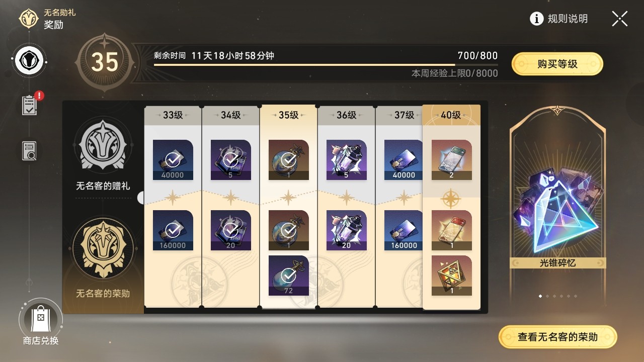Click the claimed level 35 reward marked 72
644x362 pixels.
pyautogui.click(x=288, y=276)
